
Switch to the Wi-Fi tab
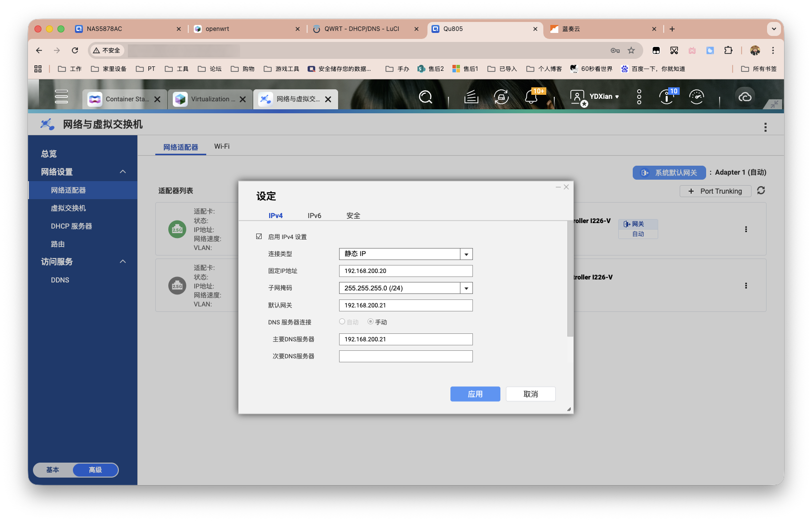tap(222, 147)
